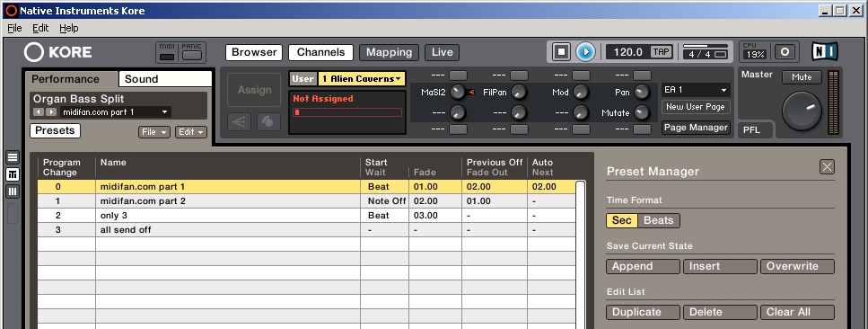Toggle the Live view
This screenshot has height=329, width=868.
click(x=442, y=52)
